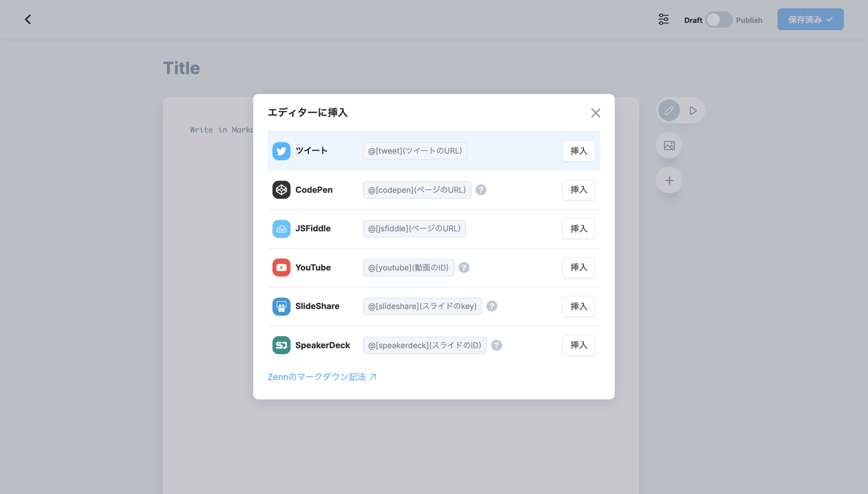Open the image upload icon button
The height and width of the screenshot is (494, 868).
pos(669,145)
